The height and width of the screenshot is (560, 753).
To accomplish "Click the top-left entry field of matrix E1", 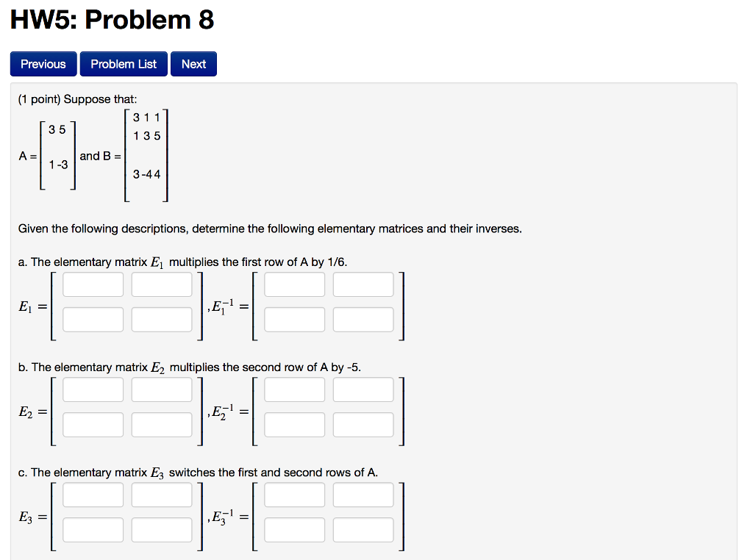I will click(93, 284).
